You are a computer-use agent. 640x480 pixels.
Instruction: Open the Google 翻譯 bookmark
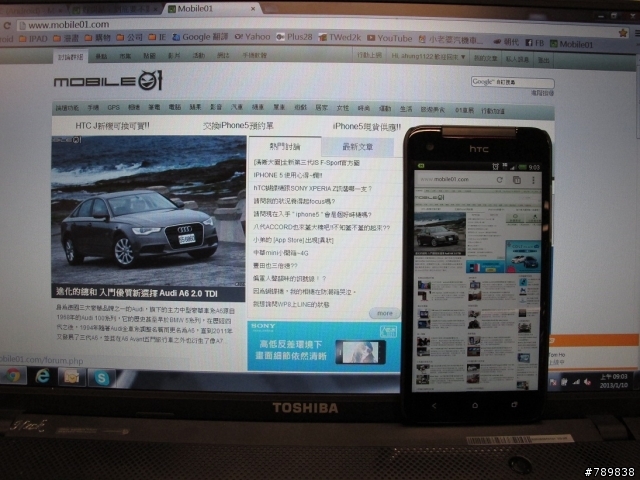(x=200, y=37)
